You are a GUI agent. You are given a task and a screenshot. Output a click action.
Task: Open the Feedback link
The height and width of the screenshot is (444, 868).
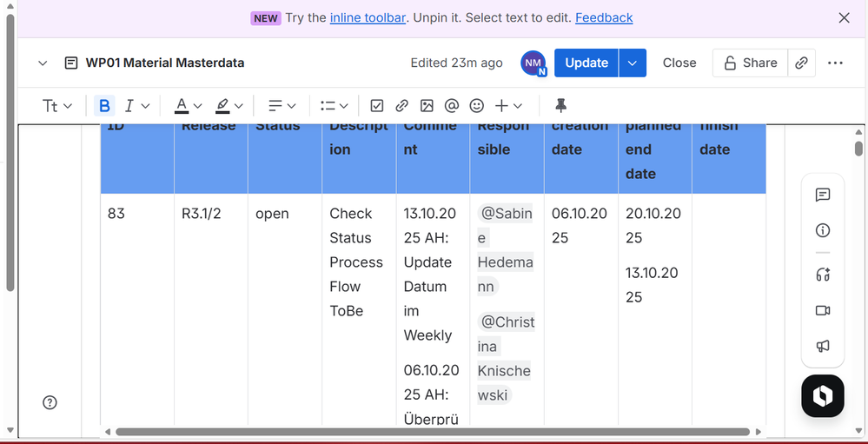pos(604,17)
